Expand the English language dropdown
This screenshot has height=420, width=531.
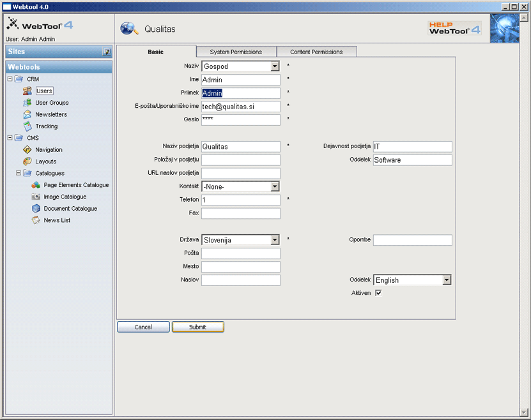click(x=446, y=280)
